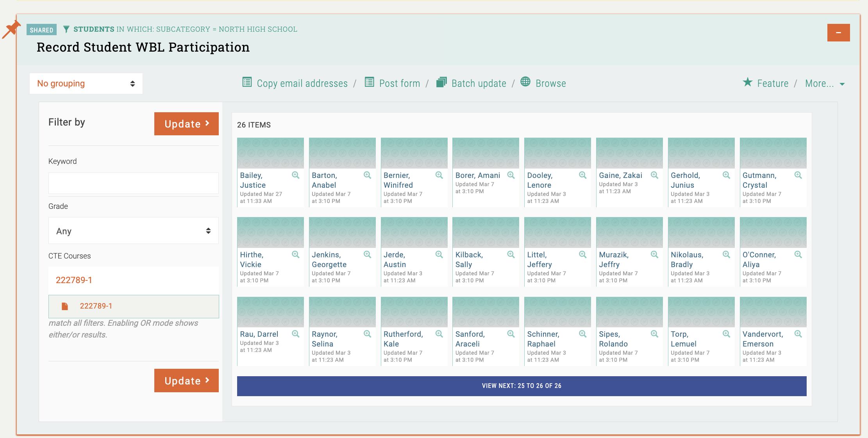
Task: Click the Feature star icon
Action: [x=747, y=82]
